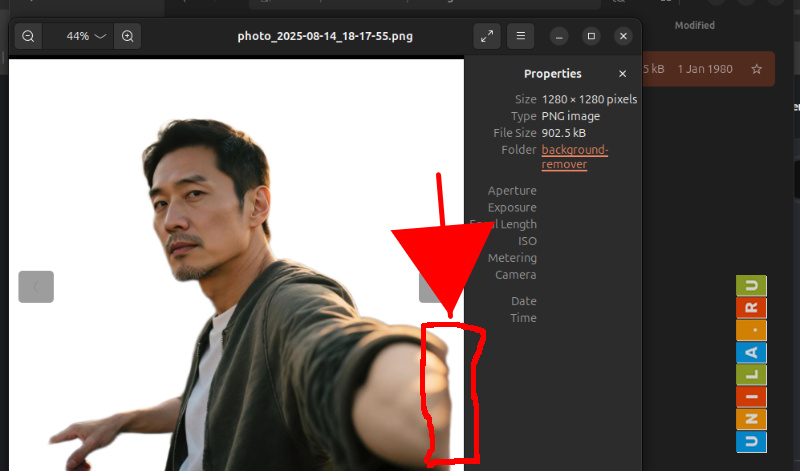Viewport: 800px width, 471px height.
Task: Close the Properties sidebar panel
Action: tap(622, 74)
